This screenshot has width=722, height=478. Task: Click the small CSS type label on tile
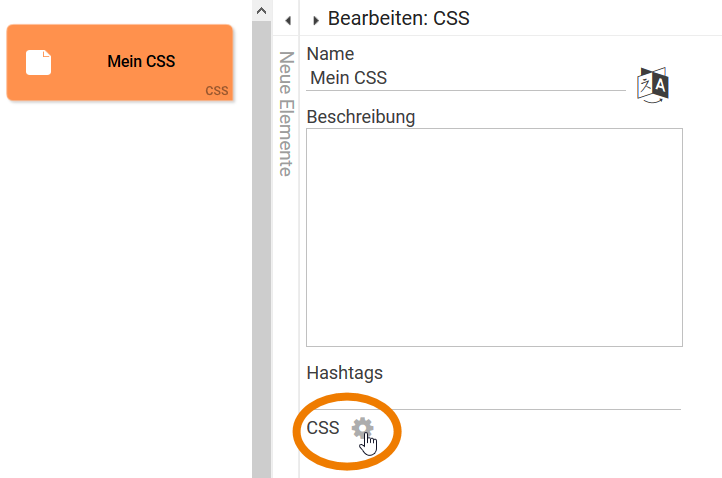tap(217, 91)
